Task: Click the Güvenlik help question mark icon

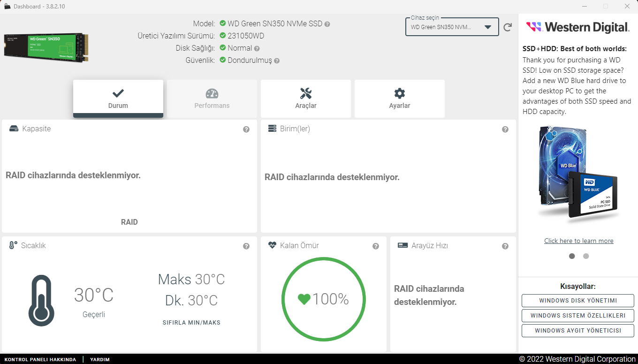Action: click(277, 61)
